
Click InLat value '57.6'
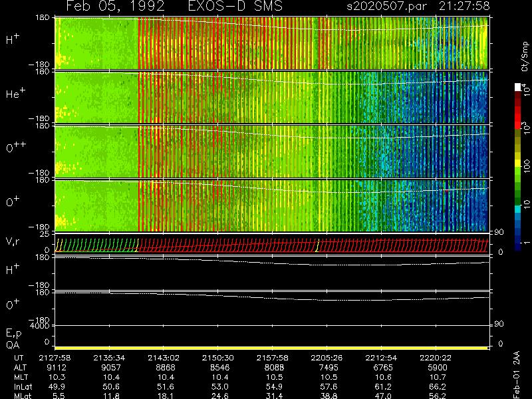[329, 386]
